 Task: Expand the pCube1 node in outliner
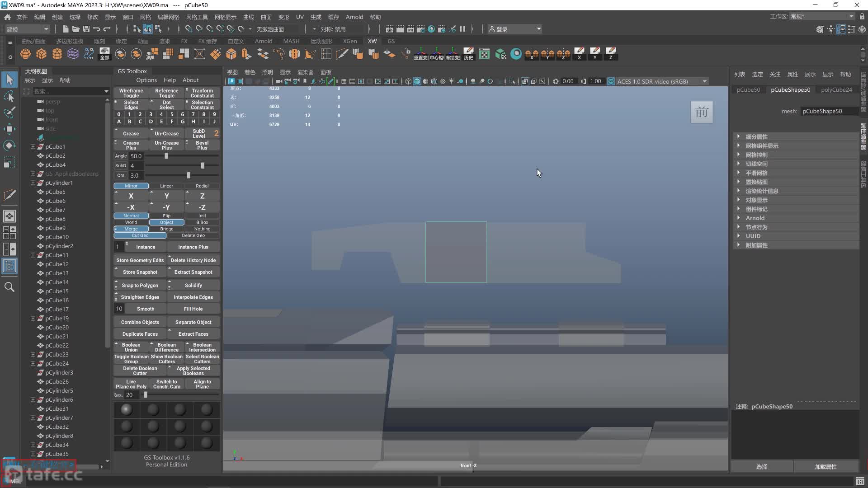click(x=33, y=146)
